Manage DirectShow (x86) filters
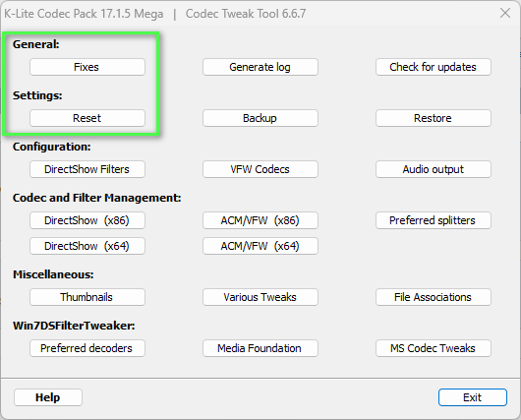The height and width of the screenshot is (420, 521). point(87,220)
